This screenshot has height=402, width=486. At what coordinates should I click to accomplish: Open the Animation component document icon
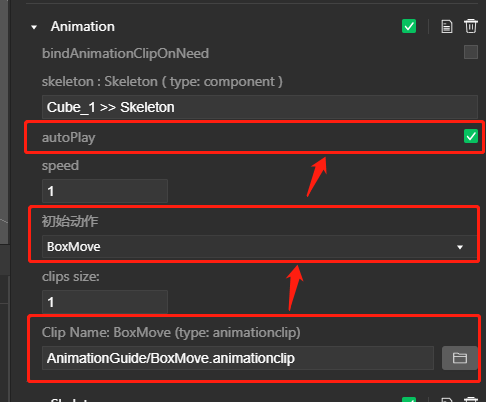coord(447,27)
